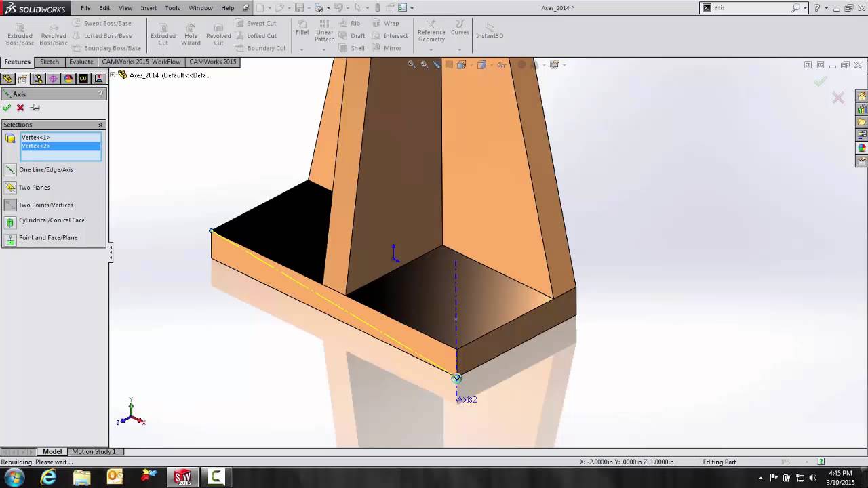The width and height of the screenshot is (868, 488).
Task: Select Two Points/Vertices axis type
Action: pyautogui.click(x=39, y=205)
